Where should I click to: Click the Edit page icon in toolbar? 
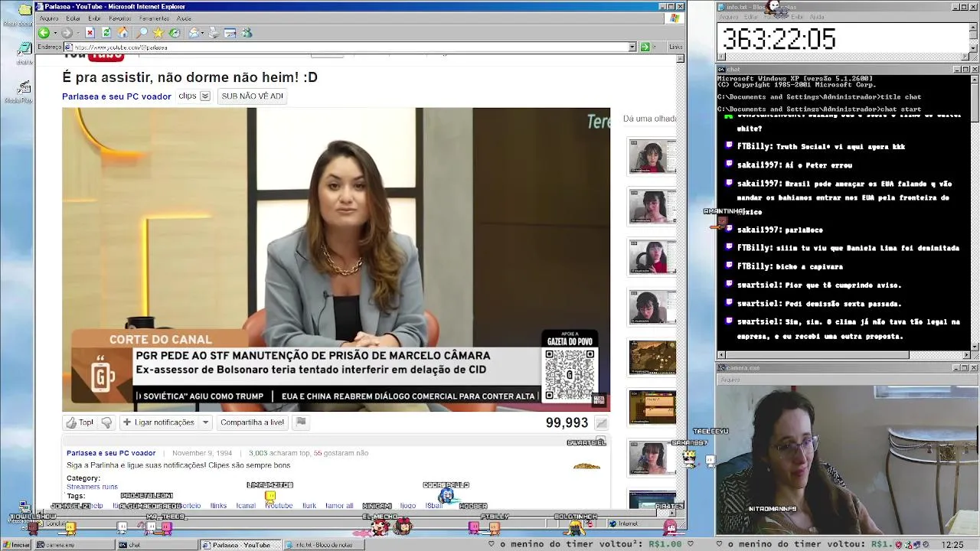pos(230,33)
